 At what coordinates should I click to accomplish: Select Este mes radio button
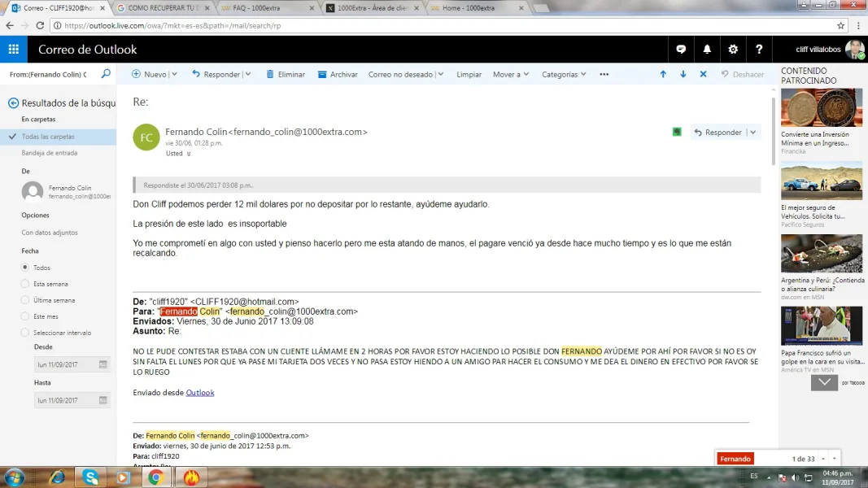[25, 316]
